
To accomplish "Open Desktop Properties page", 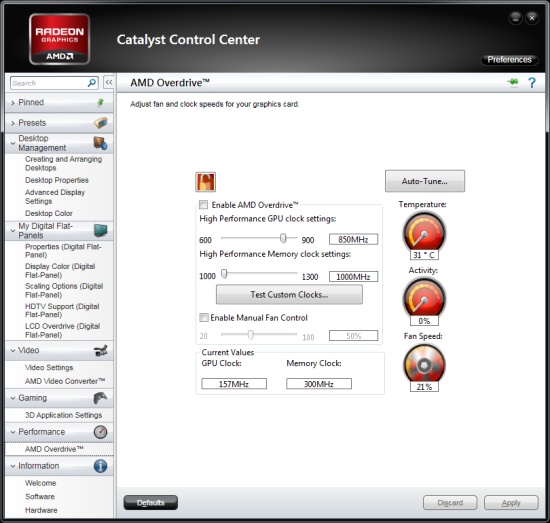I will pos(57,180).
